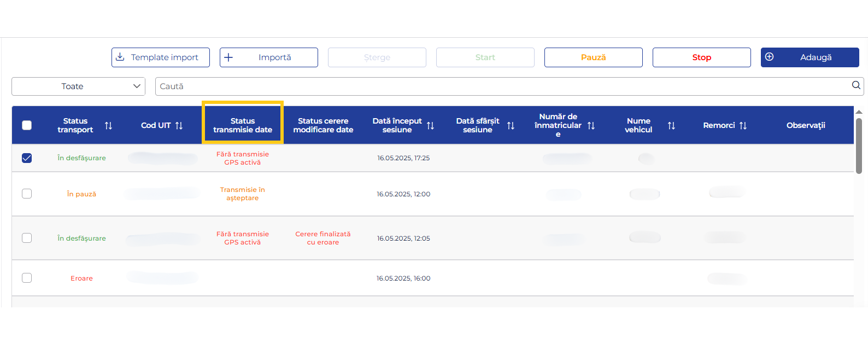The height and width of the screenshot is (344, 868).
Task: Sort by Remorci column
Action: (743, 126)
